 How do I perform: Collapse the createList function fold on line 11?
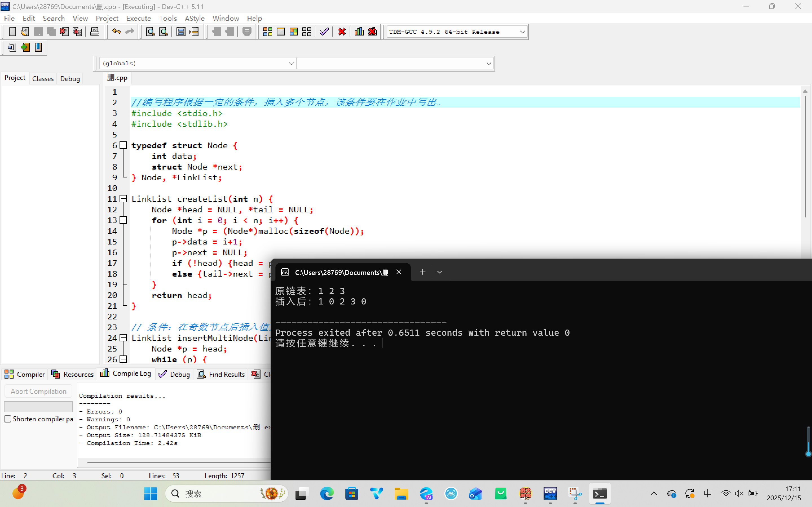tap(123, 199)
